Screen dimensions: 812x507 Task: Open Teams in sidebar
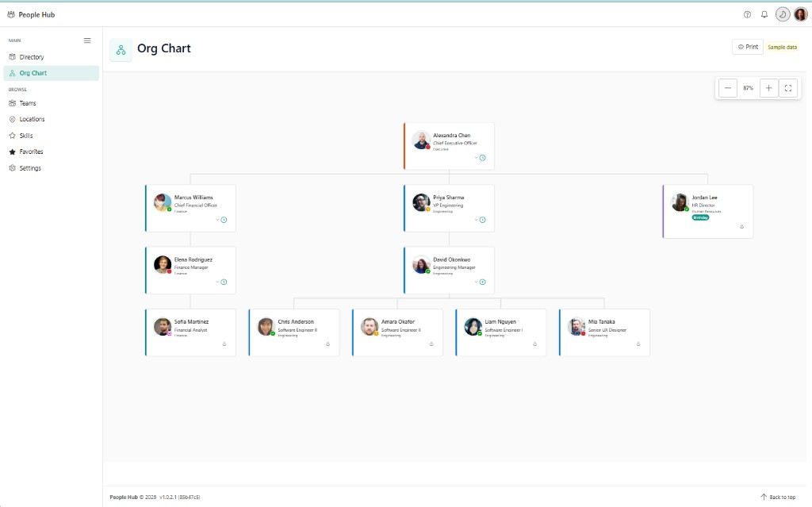(x=52, y=103)
